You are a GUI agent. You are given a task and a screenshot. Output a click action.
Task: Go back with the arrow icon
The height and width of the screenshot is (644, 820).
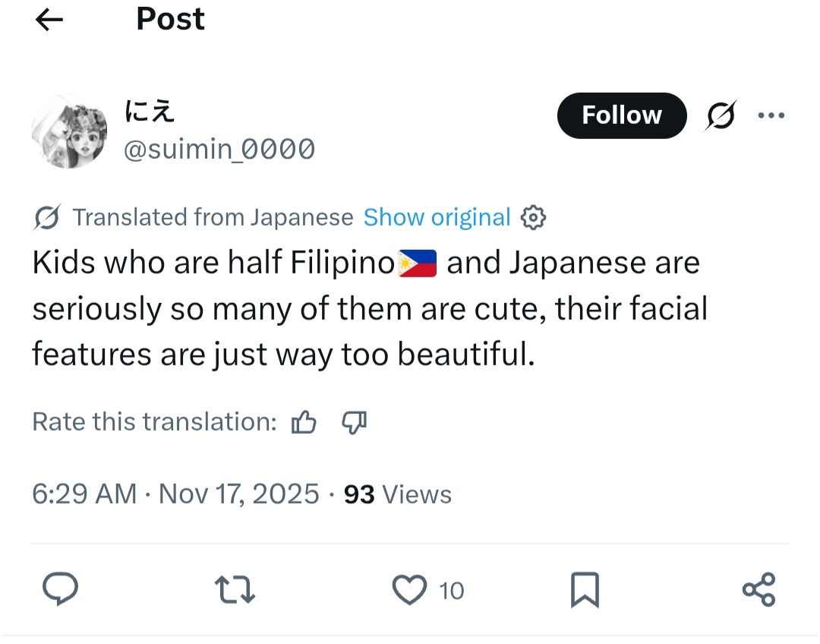[49, 21]
